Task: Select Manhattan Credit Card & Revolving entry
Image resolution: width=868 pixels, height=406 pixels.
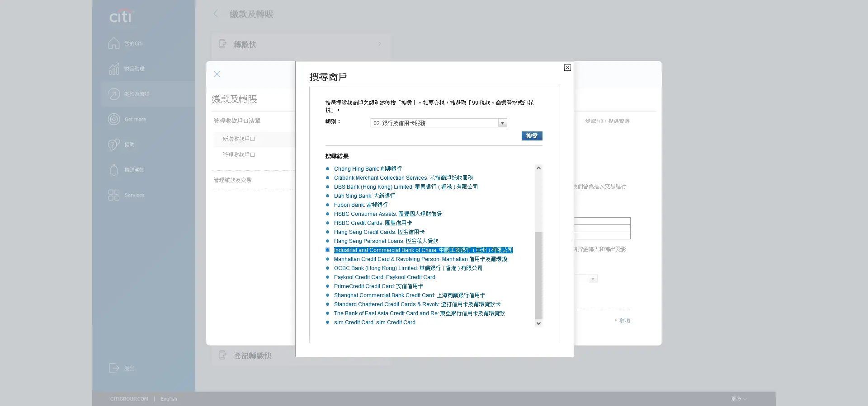Action: (420, 259)
